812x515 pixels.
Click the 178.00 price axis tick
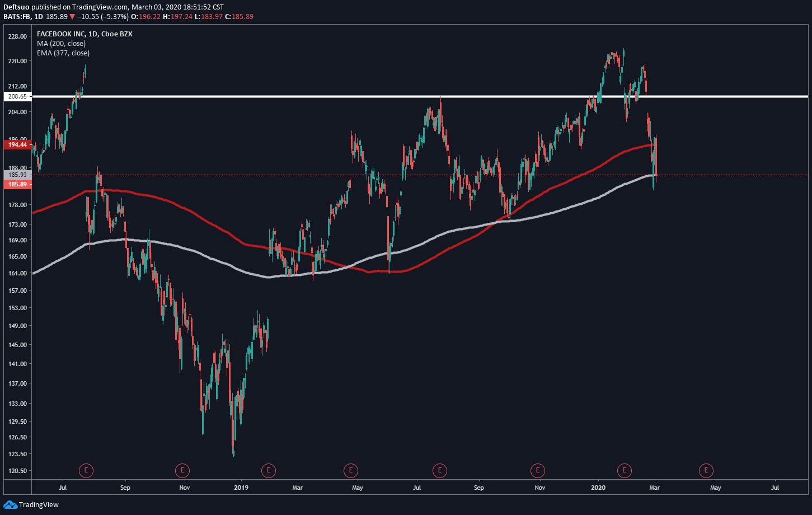click(x=18, y=205)
